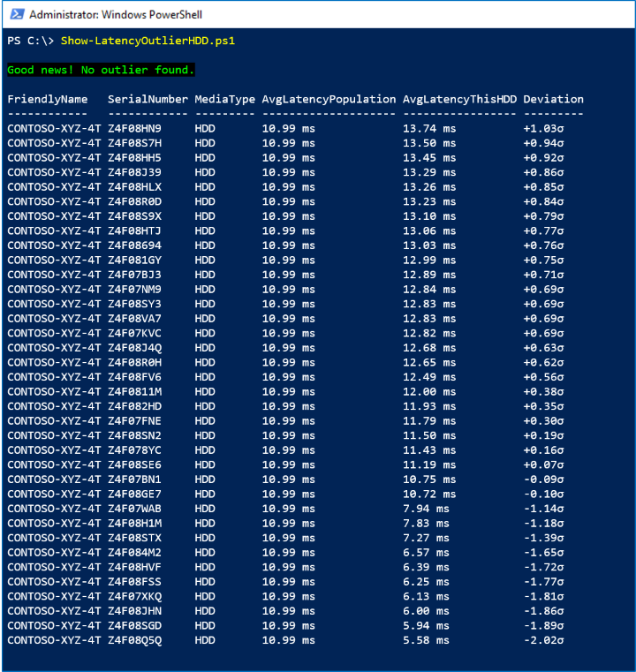Click serial number Z4F07WAB
636x672 pixels.
tap(134, 509)
